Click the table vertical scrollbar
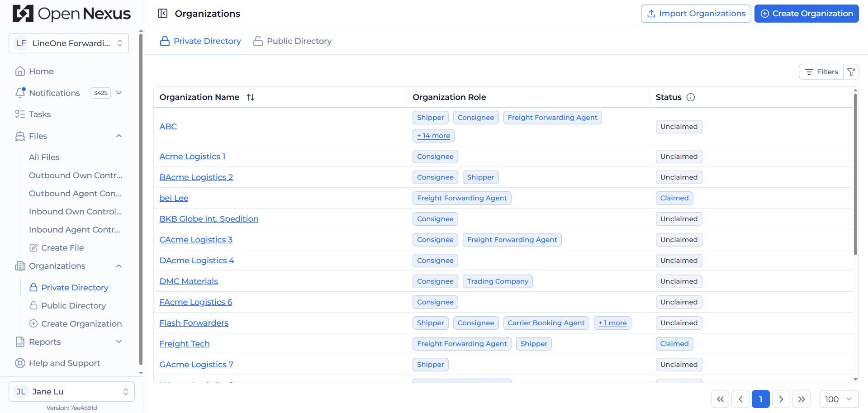Image resolution: width=868 pixels, height=413 pixels. 855,174
